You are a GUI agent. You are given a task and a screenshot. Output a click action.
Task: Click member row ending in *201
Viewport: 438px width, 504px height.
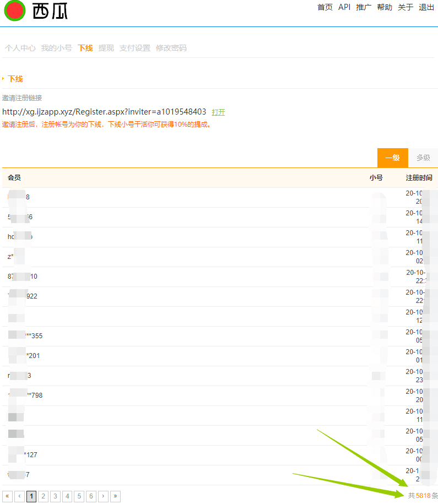pyautogui.click(x=220, y=356)
